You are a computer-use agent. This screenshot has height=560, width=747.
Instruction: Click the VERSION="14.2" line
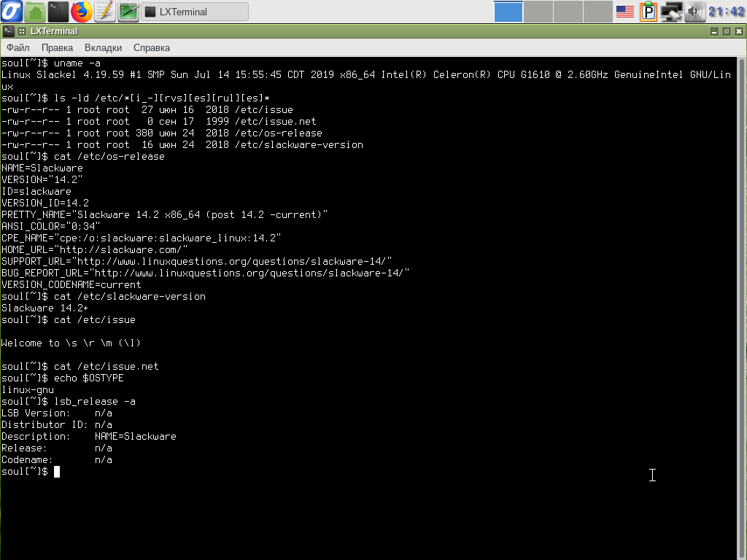[x=42, y=179]
